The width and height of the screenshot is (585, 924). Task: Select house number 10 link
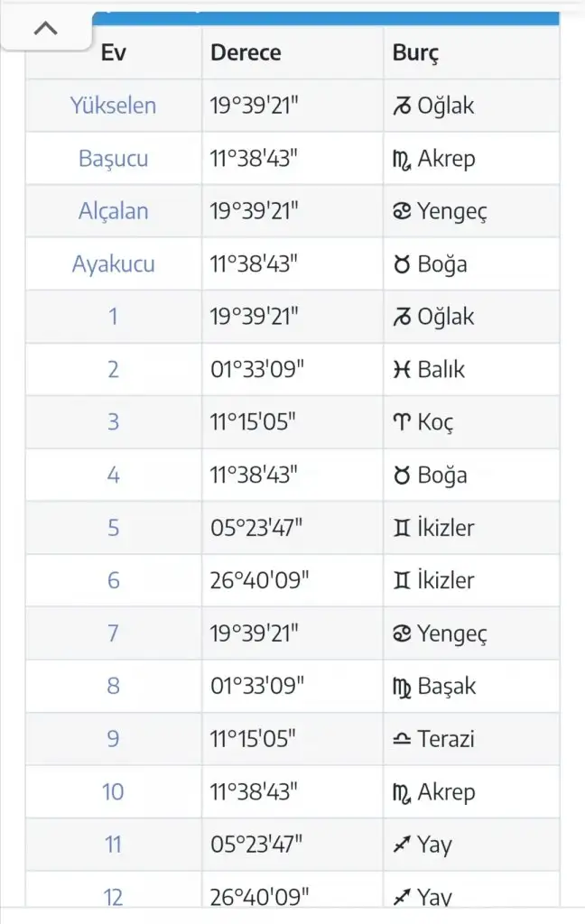113,792
